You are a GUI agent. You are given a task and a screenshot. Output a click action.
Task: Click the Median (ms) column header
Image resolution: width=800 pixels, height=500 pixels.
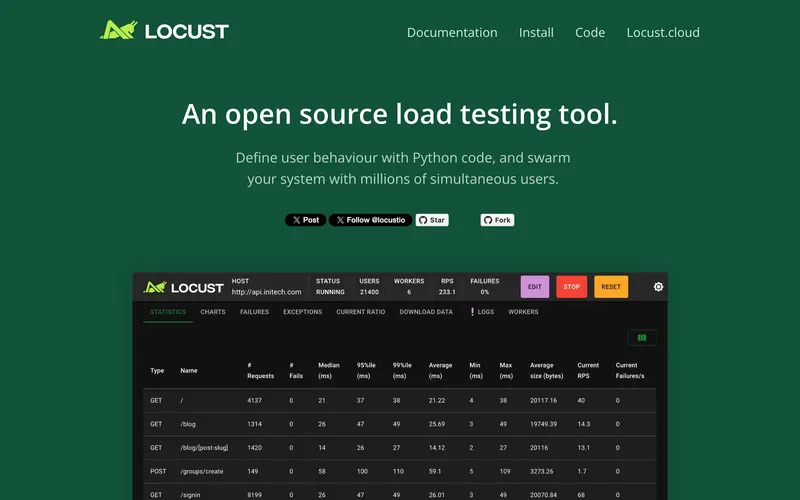329,370
